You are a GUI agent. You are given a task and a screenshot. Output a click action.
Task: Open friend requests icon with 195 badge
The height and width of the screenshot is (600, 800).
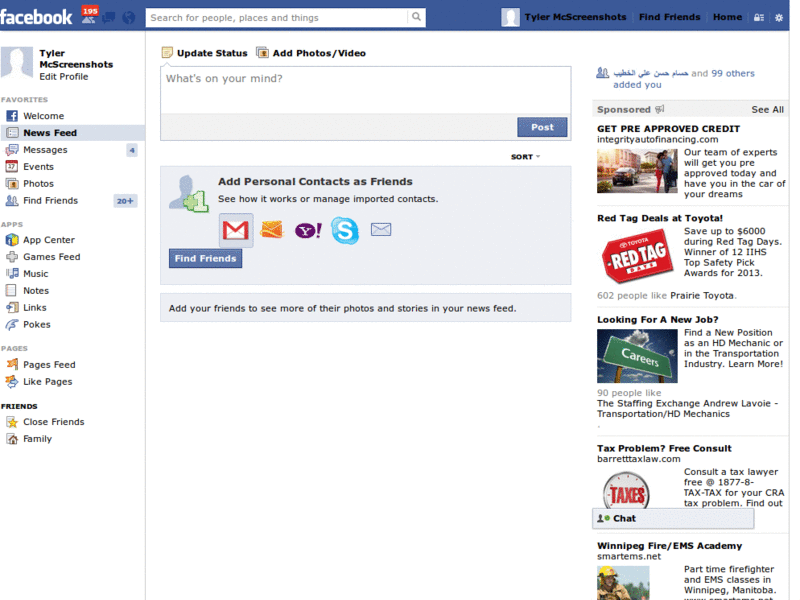[89, 16]
